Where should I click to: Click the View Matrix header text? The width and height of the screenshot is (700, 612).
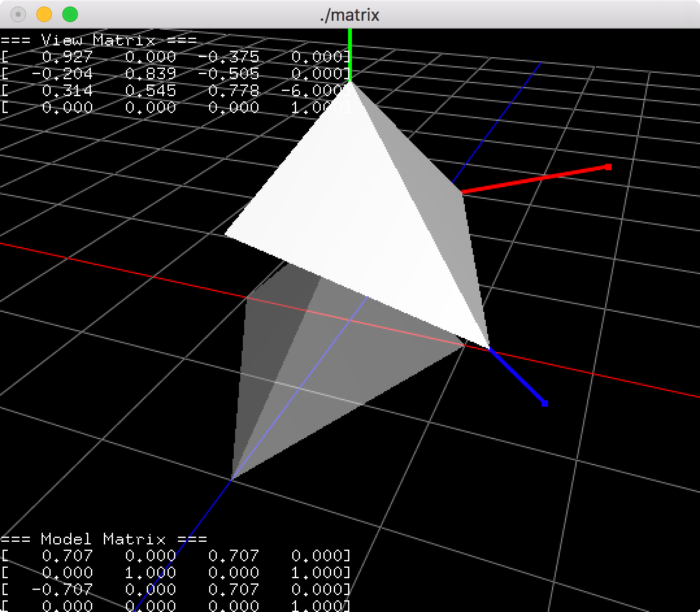tap(97, 40)
